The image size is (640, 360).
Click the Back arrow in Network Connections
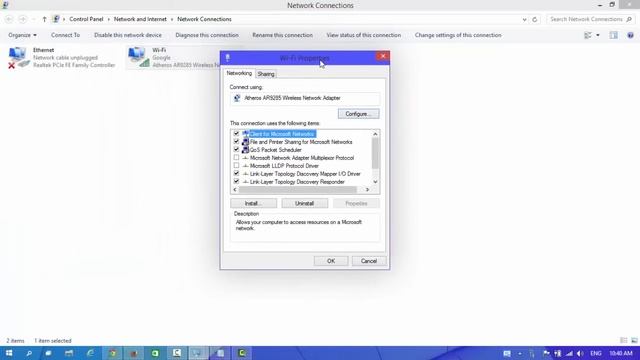click(x=9, y=19)
